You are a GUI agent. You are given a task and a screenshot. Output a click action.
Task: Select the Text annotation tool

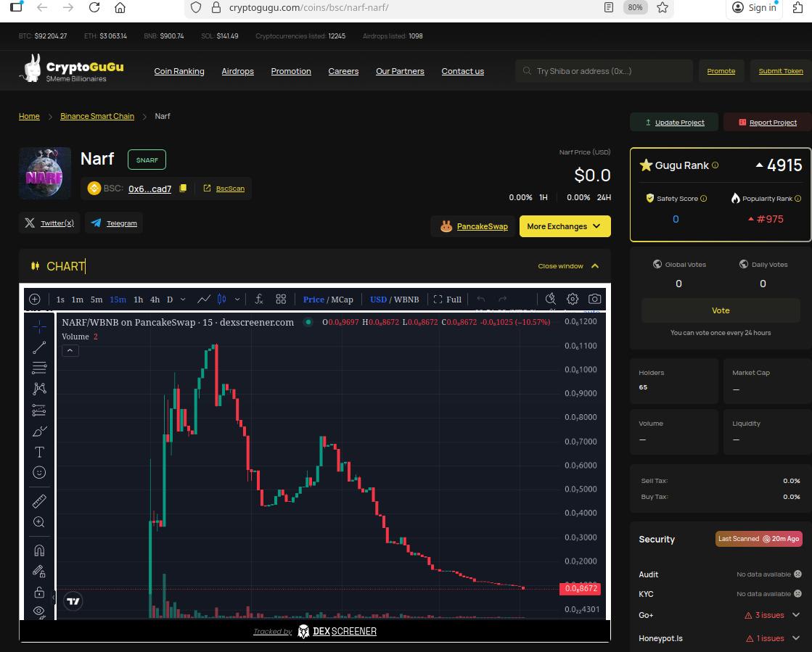tap(39, 452)
